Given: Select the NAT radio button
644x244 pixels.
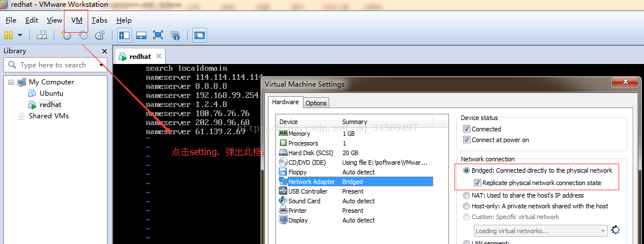Looking at the screenshot, I should [466, 195].
